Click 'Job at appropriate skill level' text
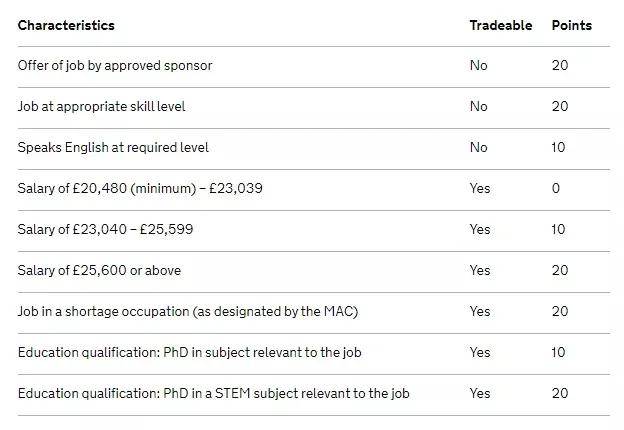The height and width of the screenshot is (430, 624). [101, 107]
